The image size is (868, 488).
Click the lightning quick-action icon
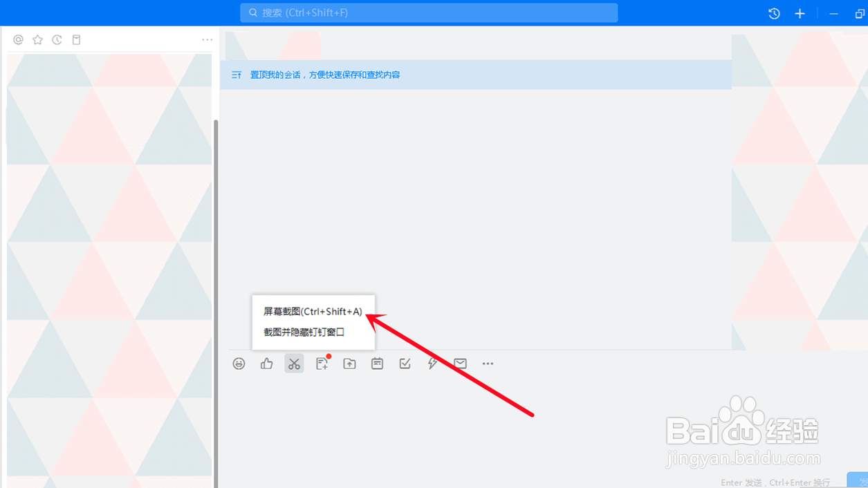point(432,363)
